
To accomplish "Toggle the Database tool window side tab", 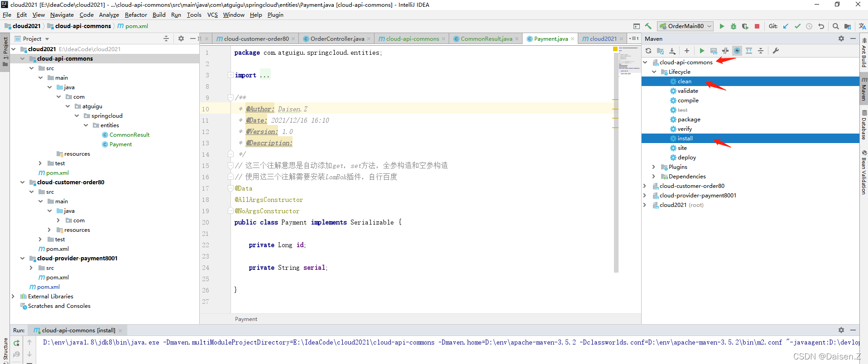I will (x=864, y=125).
